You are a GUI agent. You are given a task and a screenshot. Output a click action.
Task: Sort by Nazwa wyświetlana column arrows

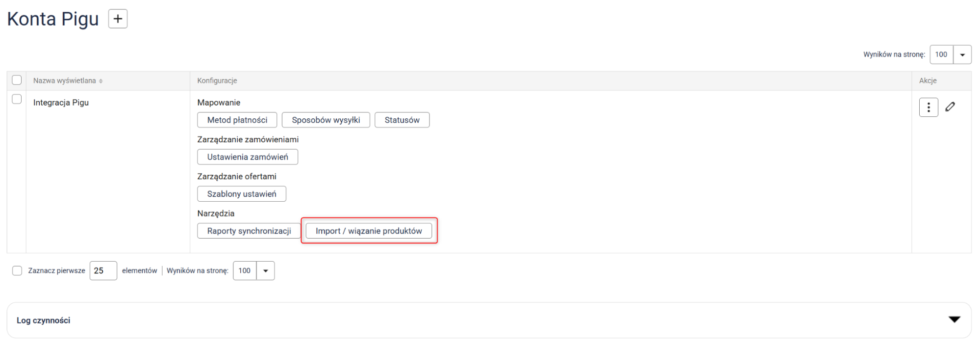101,81
